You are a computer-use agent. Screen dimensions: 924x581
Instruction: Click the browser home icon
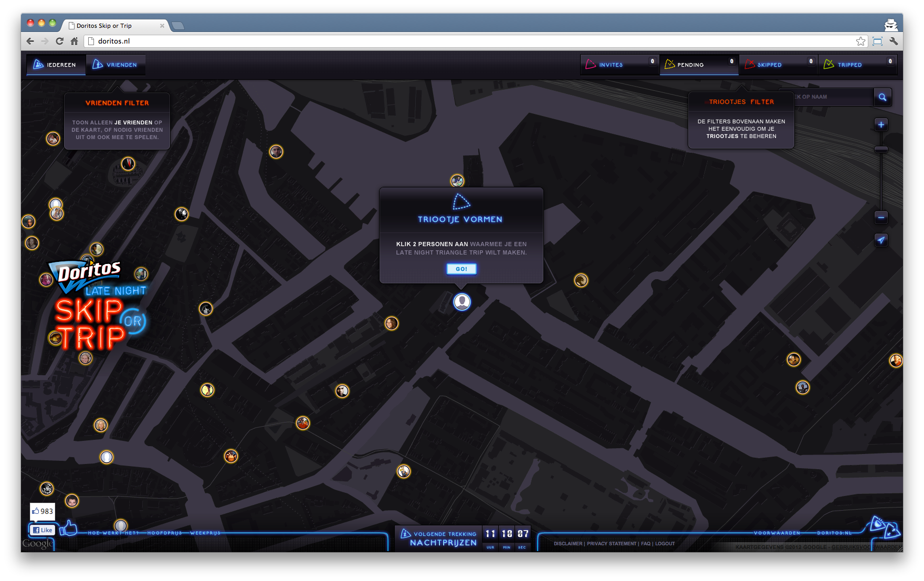74,41
